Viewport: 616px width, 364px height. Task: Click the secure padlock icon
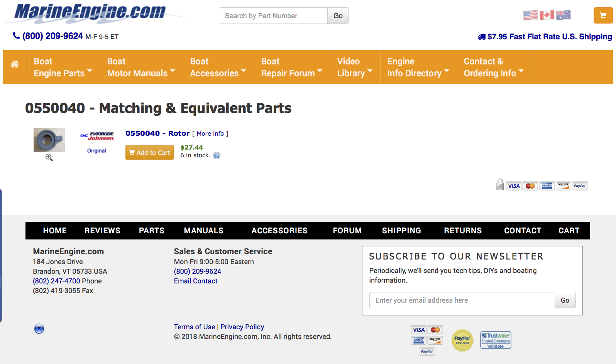[x=500, y=184]
